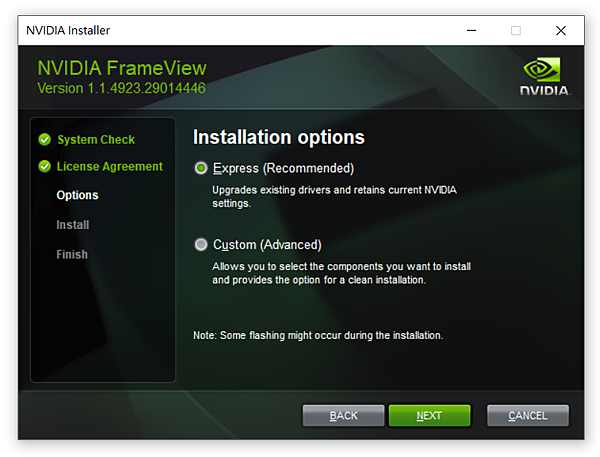Click the Custom option description text
This screenshot has height=457, width=600.
coord(341,273)
